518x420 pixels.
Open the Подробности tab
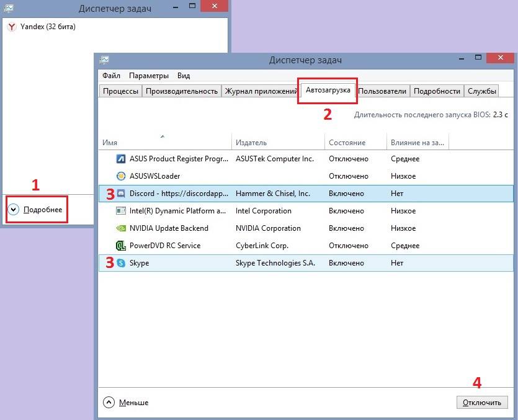pos(437,91)
